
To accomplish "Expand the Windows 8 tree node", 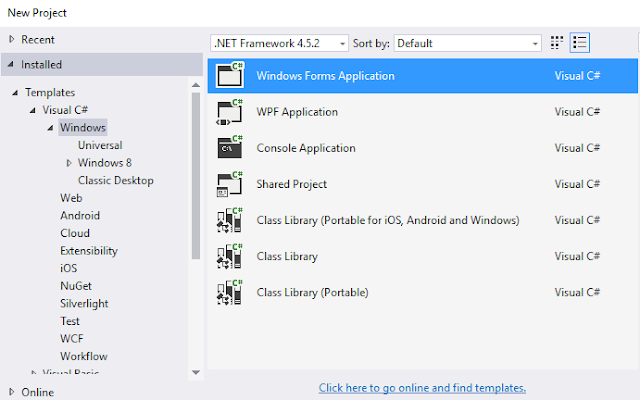I will 69,163.
